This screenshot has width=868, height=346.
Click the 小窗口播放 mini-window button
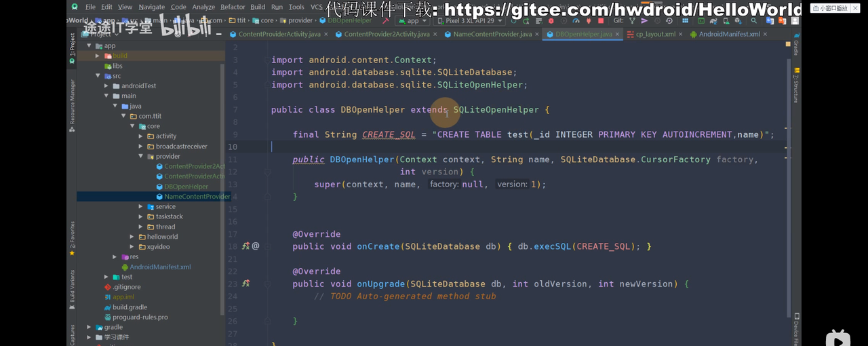pyautogui.click(x=829, y=8)
